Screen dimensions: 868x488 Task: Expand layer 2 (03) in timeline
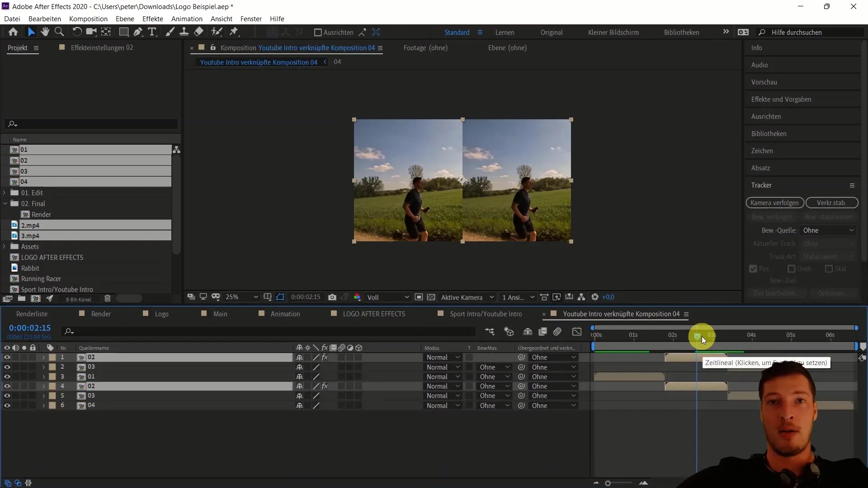[x=43, y=366]
